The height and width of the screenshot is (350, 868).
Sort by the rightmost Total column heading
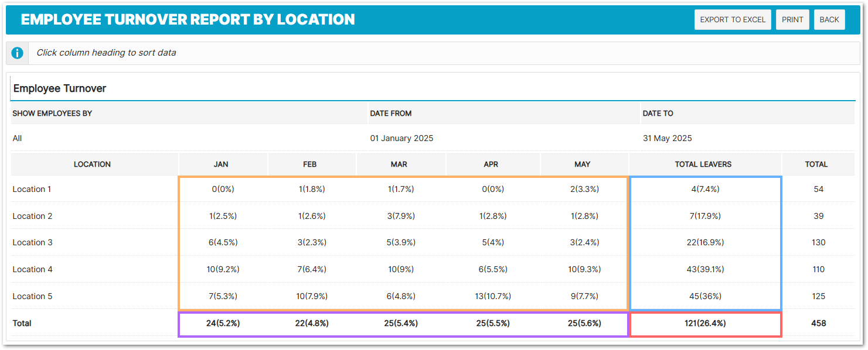tap(816, 164)
